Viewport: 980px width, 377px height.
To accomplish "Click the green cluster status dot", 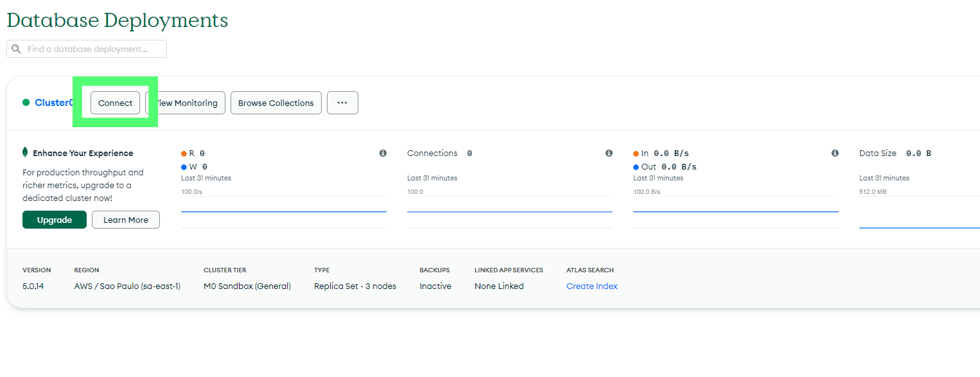I will tap(26, 103).
